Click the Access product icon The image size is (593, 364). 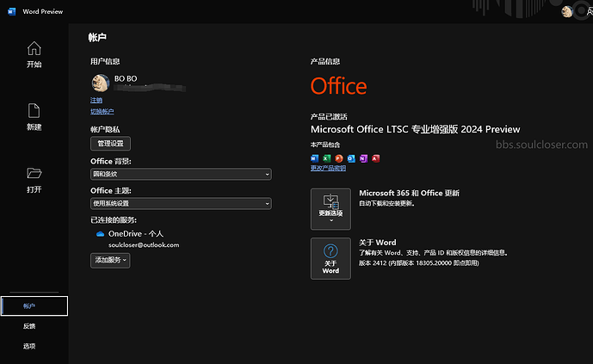[375, 158]
